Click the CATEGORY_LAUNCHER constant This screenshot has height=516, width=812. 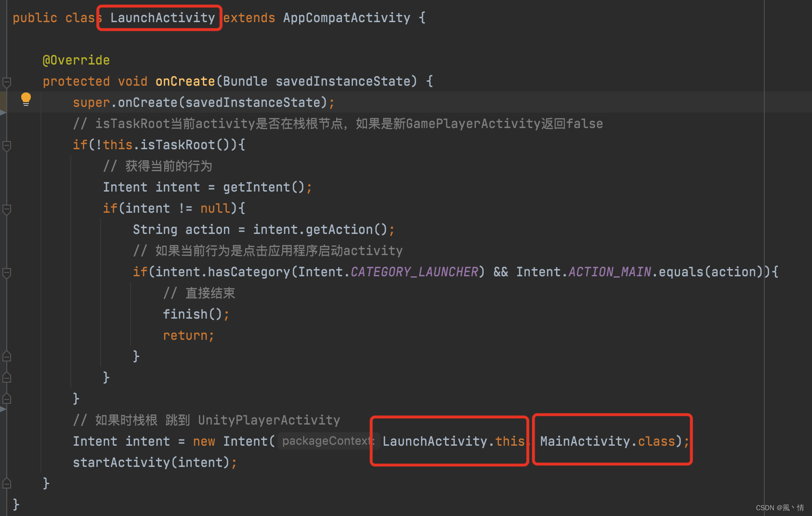pyautogui.click(x=414, y=272)
